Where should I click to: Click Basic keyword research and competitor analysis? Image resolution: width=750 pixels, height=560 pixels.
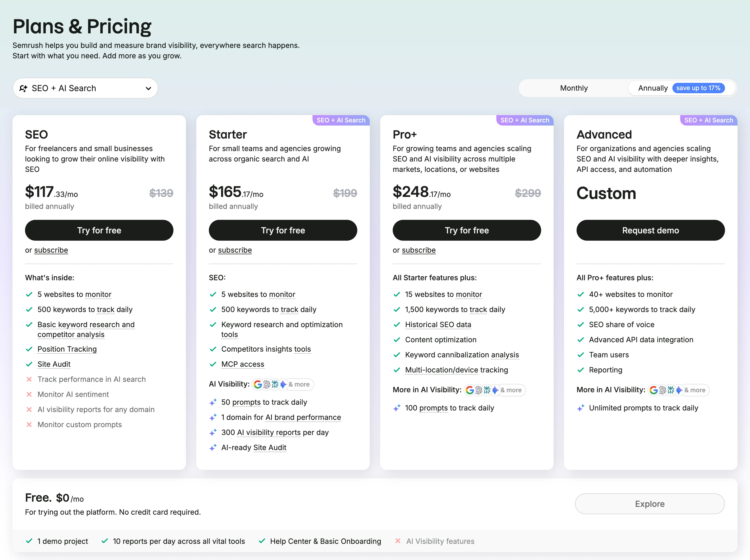(x=86, y=329)
